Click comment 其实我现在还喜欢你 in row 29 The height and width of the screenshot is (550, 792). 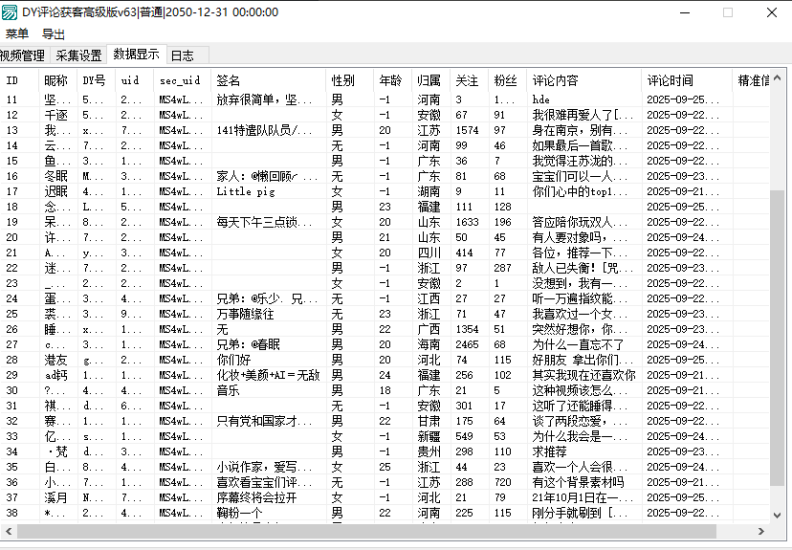click(x=584, y=375)
